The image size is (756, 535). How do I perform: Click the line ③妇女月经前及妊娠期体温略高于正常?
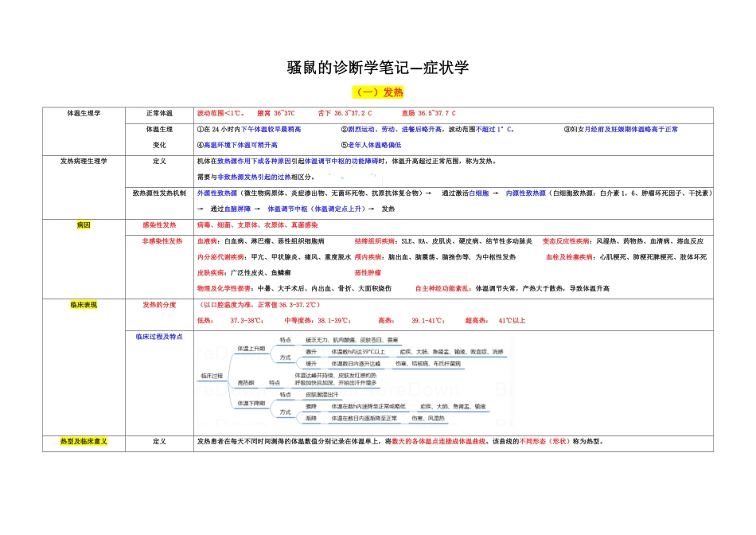(x=621, y=129)
